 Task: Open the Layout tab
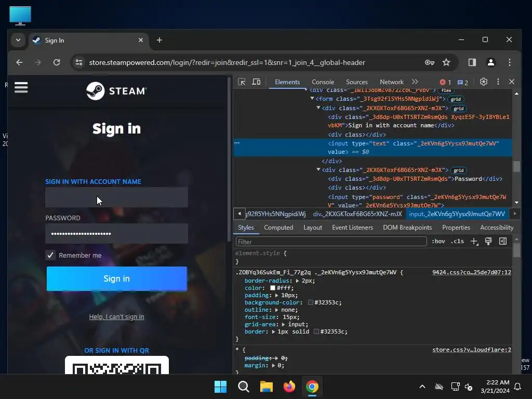(x=312, y=228)
